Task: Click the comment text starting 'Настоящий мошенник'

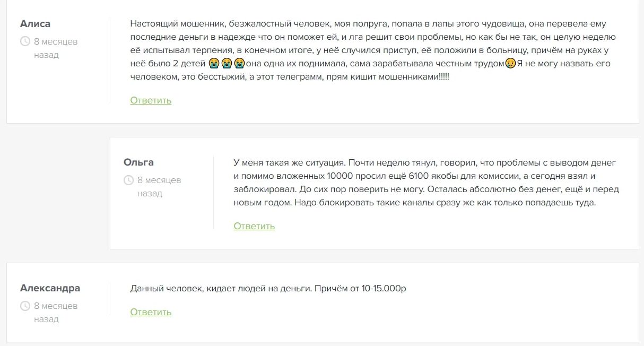Action: pos(373,50)
